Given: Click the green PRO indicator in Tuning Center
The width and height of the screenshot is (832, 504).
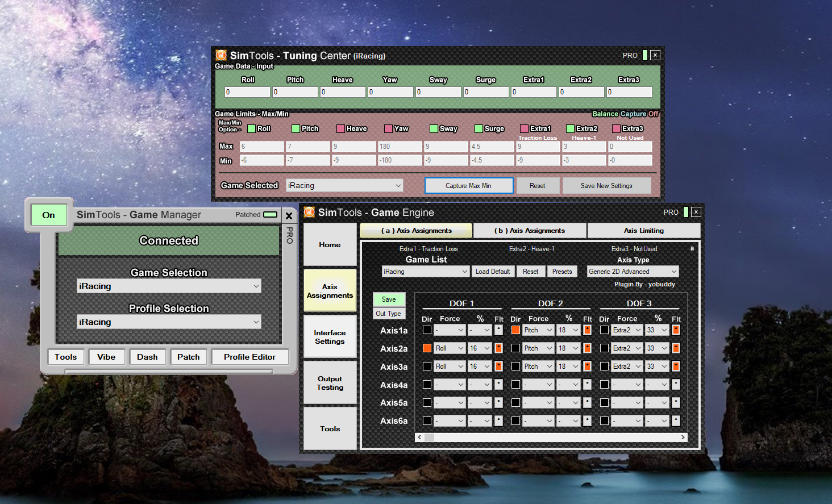Looking at the screenshot, I should 645,55.
